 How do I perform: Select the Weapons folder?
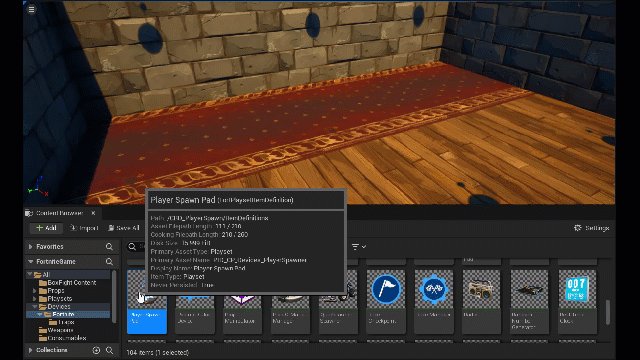pyautogui.click(x=56, y=330)
